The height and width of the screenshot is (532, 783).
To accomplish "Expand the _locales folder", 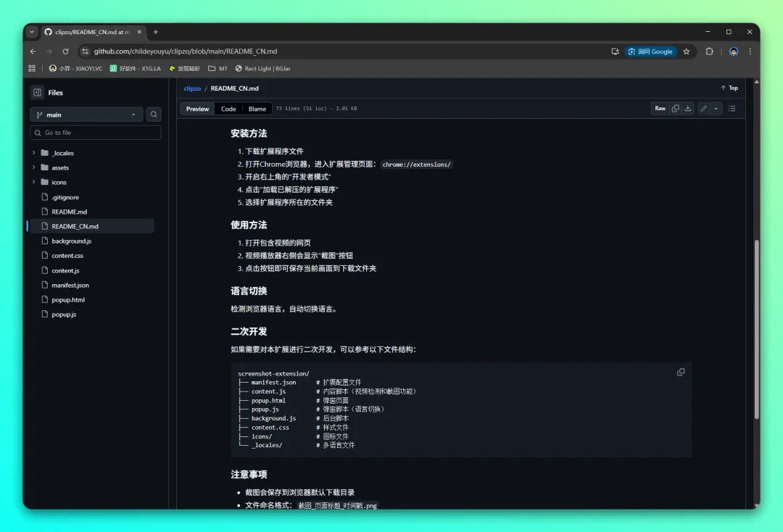I will 34,153.
